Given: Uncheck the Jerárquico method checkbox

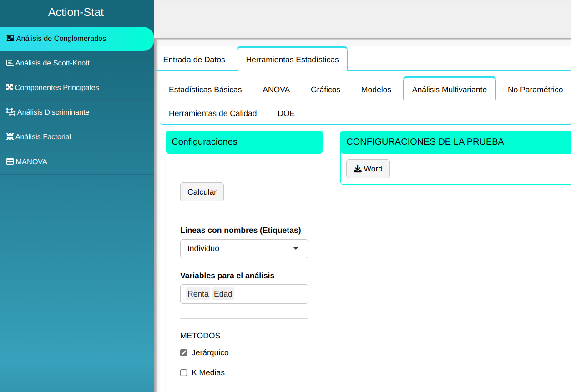Looking at the screenshot, I should click(184, 352).
